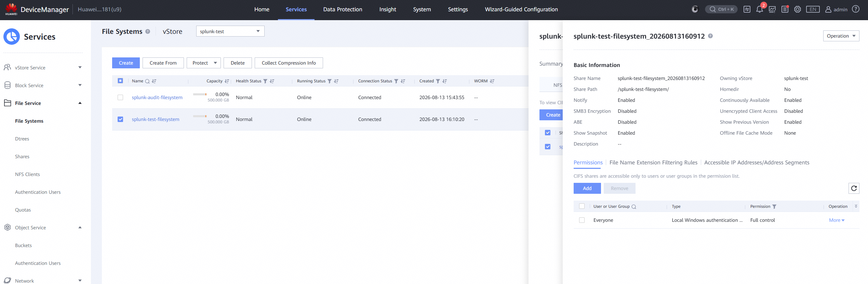Image resolution: width=868 pixels, height=284 pixels.
Task: Click the Huawei DeviceManager logo
Action: coord(11,9)
